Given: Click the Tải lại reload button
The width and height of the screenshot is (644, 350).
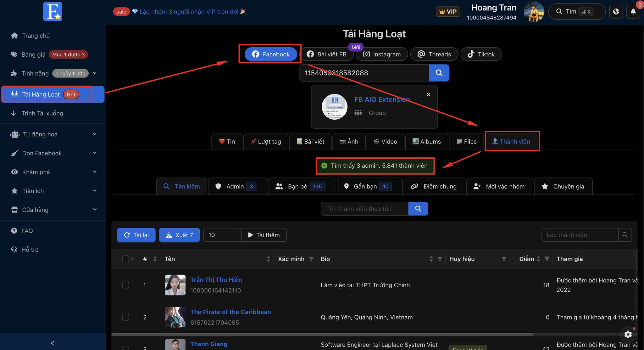Looking at the screenshot, I should pos(136,235).
